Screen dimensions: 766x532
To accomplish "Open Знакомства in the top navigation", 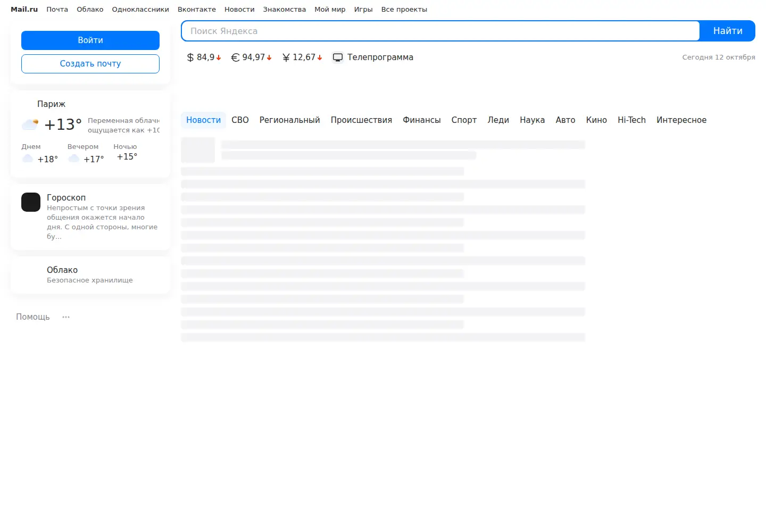I will (x=285, y=10).
